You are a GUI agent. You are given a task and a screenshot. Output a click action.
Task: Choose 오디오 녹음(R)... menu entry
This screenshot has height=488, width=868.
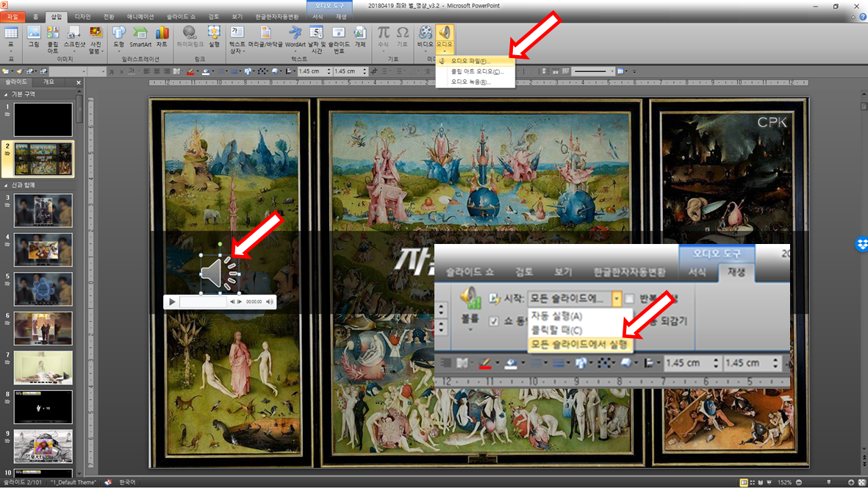pos(475,82)
